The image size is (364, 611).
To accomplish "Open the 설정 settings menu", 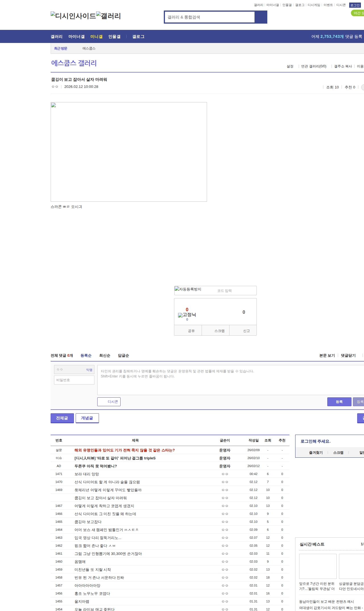I will coord(290,66).
